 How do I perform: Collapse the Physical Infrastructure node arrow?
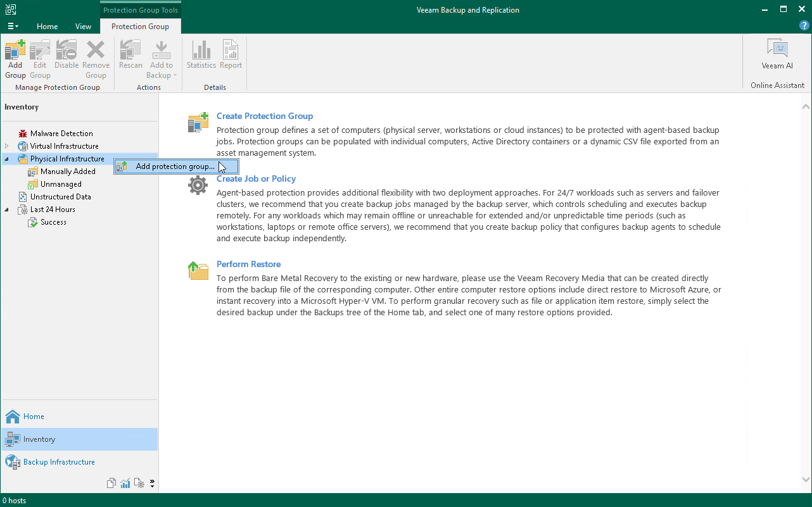(x=7, y=159)
